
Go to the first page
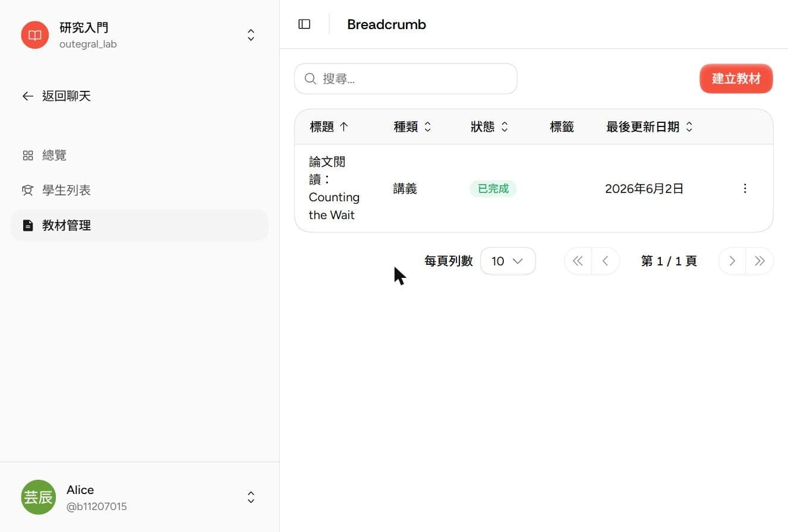pos(578,261)
